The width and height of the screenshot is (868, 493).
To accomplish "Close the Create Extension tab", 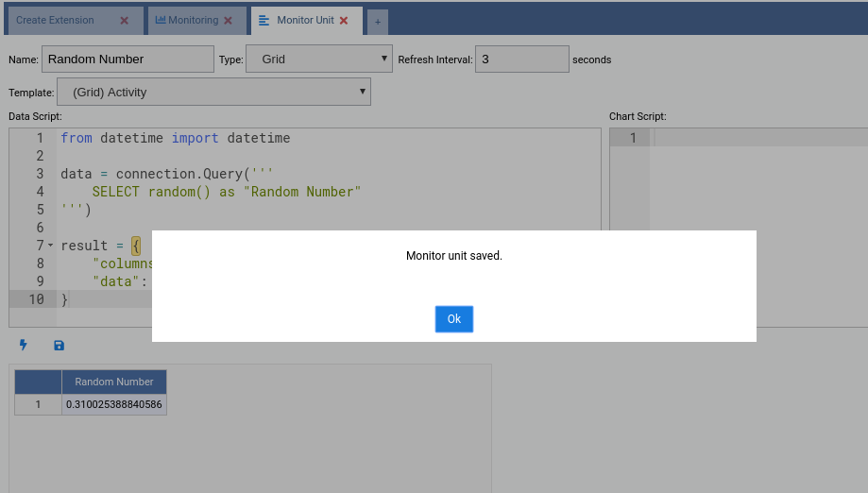I will coord(125,21).
